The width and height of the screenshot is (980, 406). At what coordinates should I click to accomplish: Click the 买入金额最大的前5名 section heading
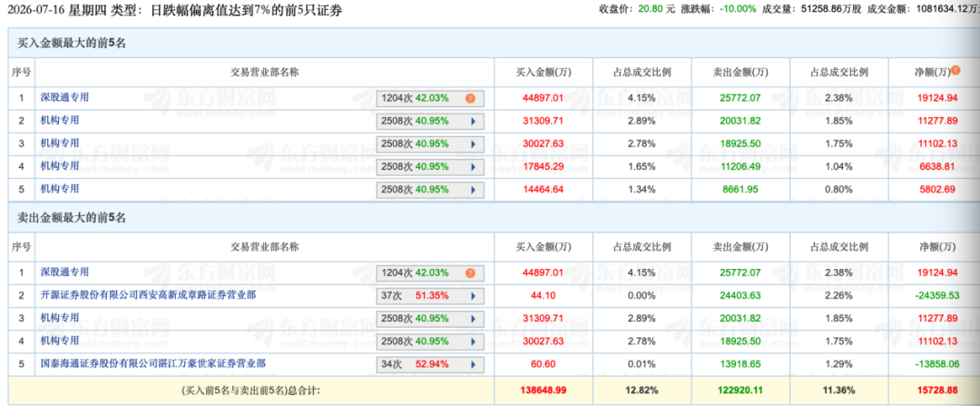[70, 44]
